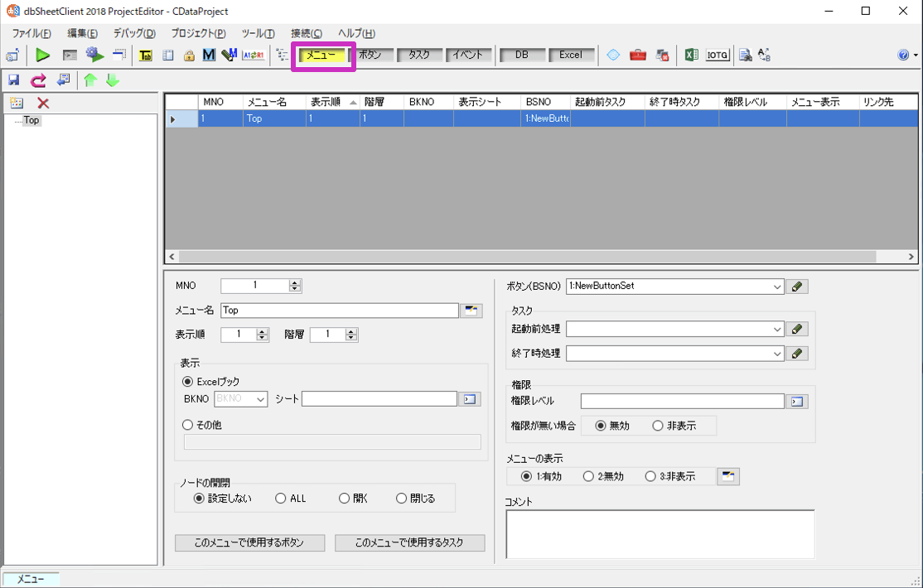The height and width of the screenshot is (588, 923).
Task: Click the tree structure icon
Action: coord(283,55)
